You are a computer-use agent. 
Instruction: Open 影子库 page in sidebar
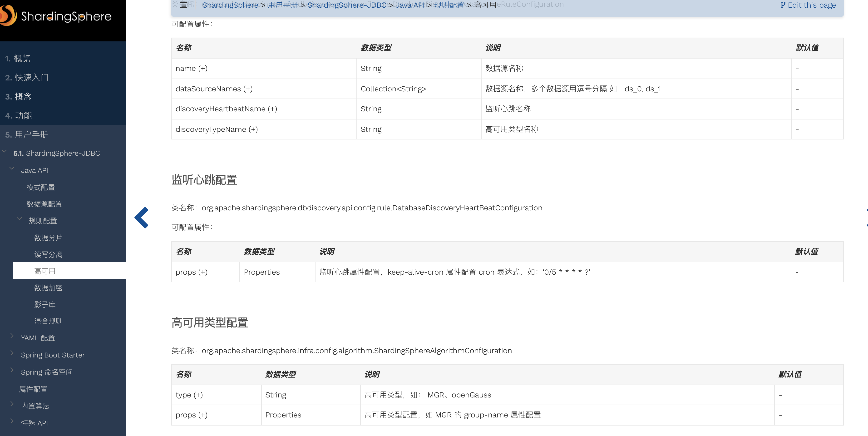coord(45,305)
